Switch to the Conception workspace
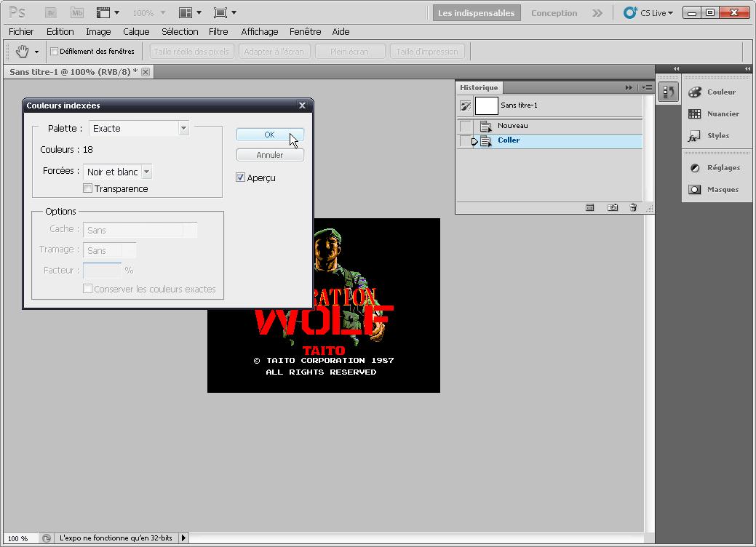Viewport: 756px width, 547px height. pyautogui.click(x=554, y=13)
